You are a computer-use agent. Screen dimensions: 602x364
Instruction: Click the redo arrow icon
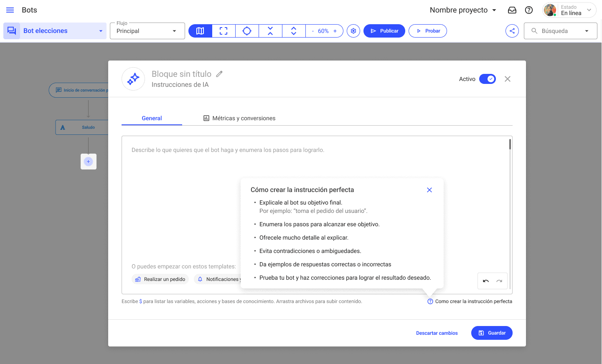pos(499,281)
